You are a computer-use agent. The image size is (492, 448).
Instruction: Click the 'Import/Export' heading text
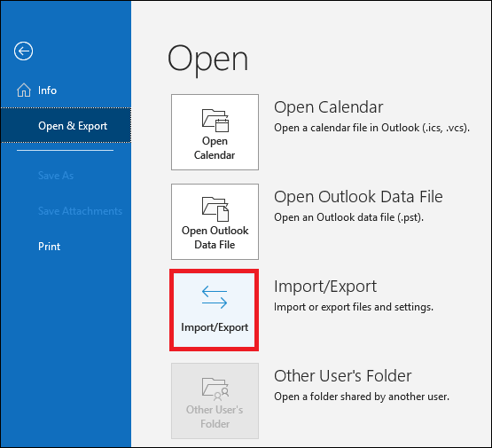(x=325, y=287)
